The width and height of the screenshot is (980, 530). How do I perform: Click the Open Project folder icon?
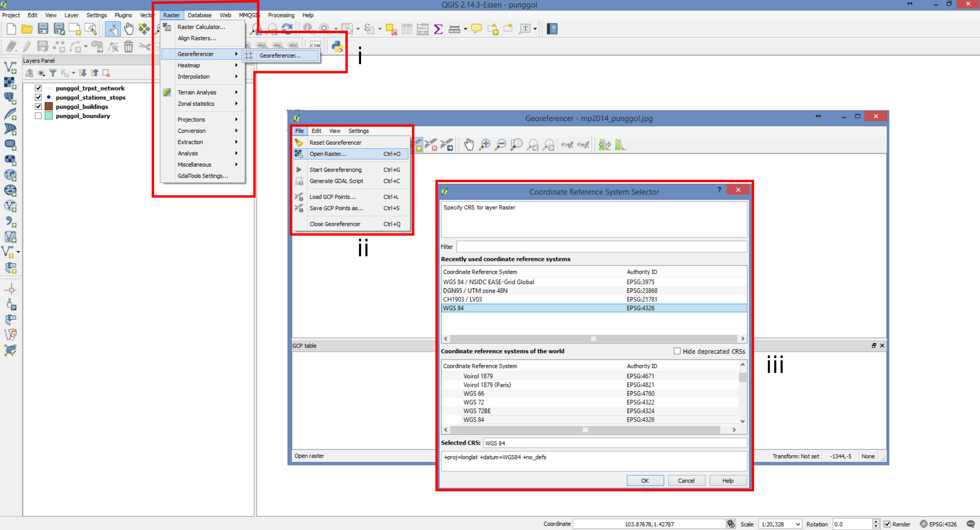[x=27, y=29]
